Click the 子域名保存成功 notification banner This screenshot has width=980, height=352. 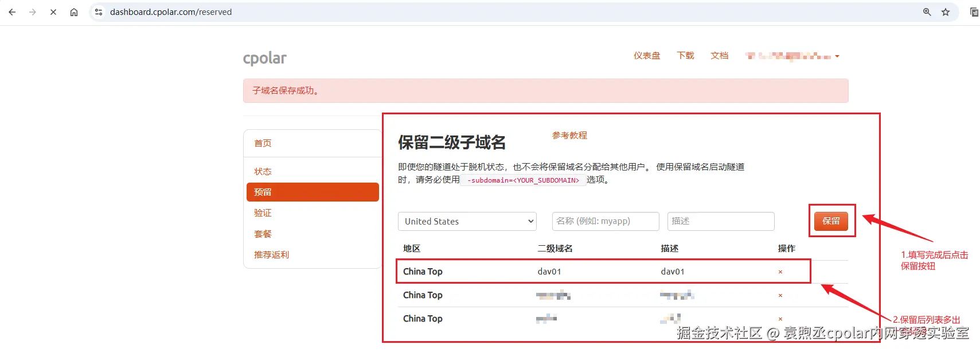coord(545,91)
